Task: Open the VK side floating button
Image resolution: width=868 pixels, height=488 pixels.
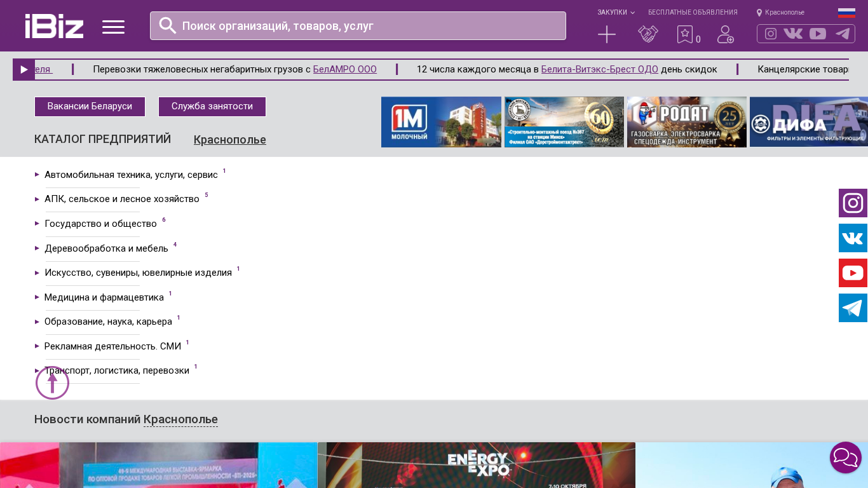Action: (853, 238)
